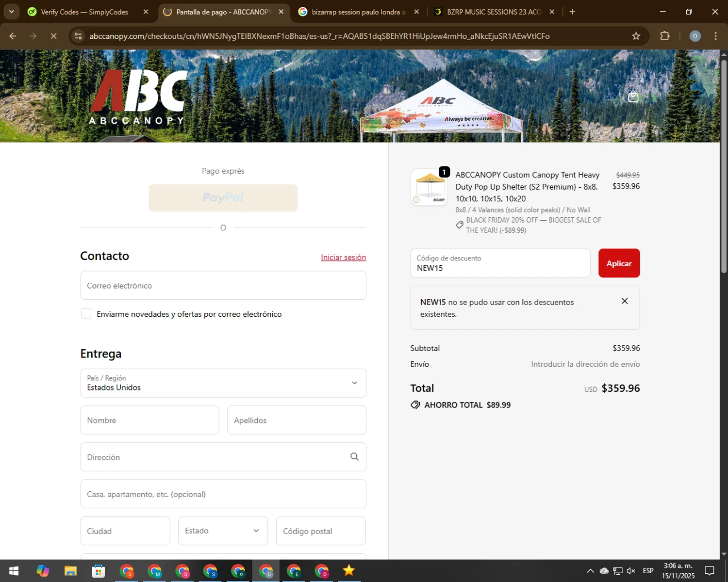Image resolution: width=728 pixels, height=582 pixels.
Task: Pay with the PayPal express button
Action: [x=223, y=198]
